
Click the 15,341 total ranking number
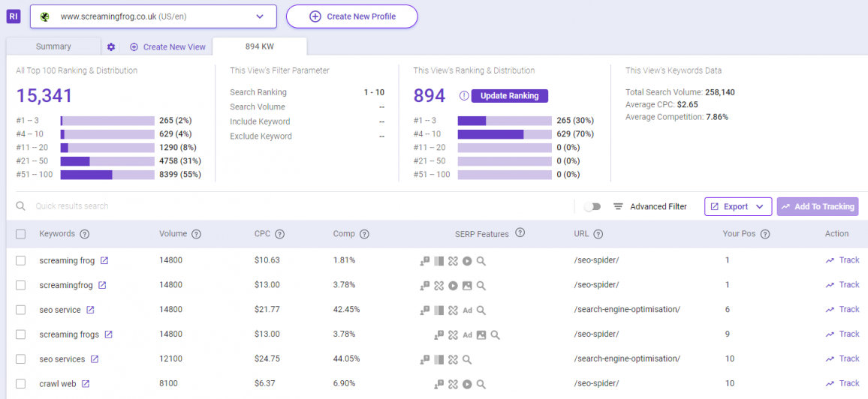[44, 95]
